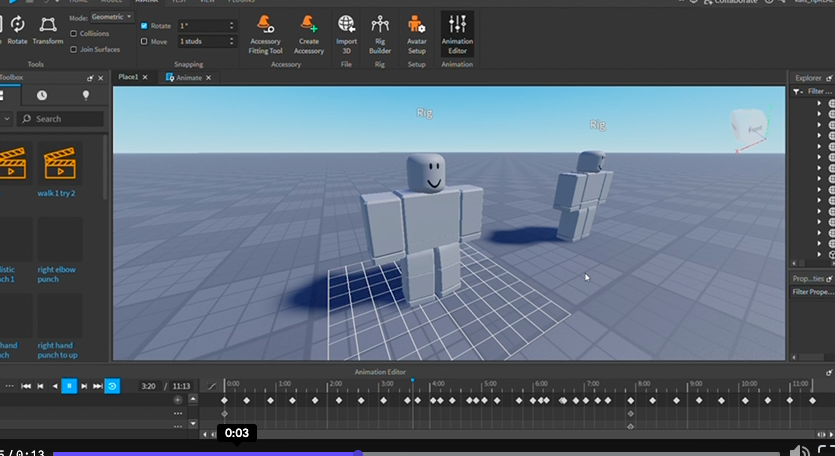Click the walk 1 try 2 link
835x456 pixels.
click(56, 193)
